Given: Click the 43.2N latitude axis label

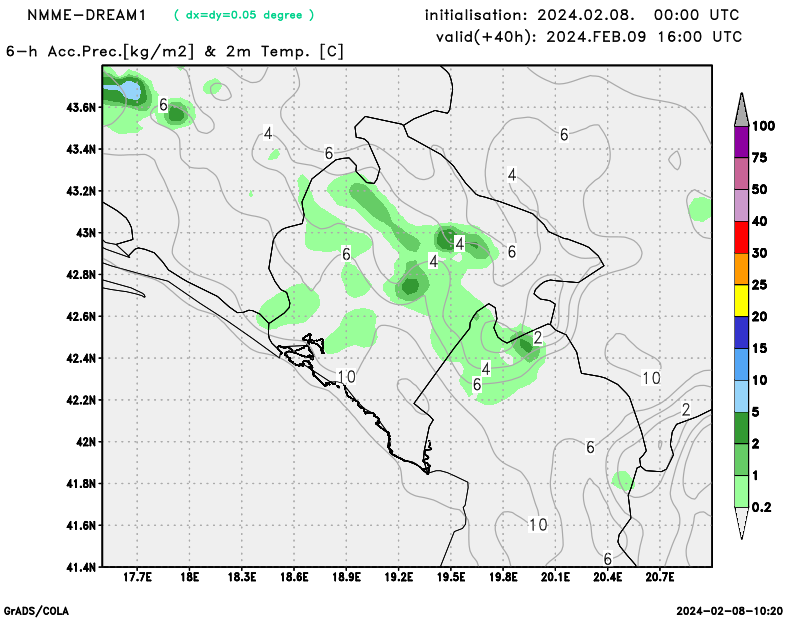Looking at the screenshot, I should point(81,191).
